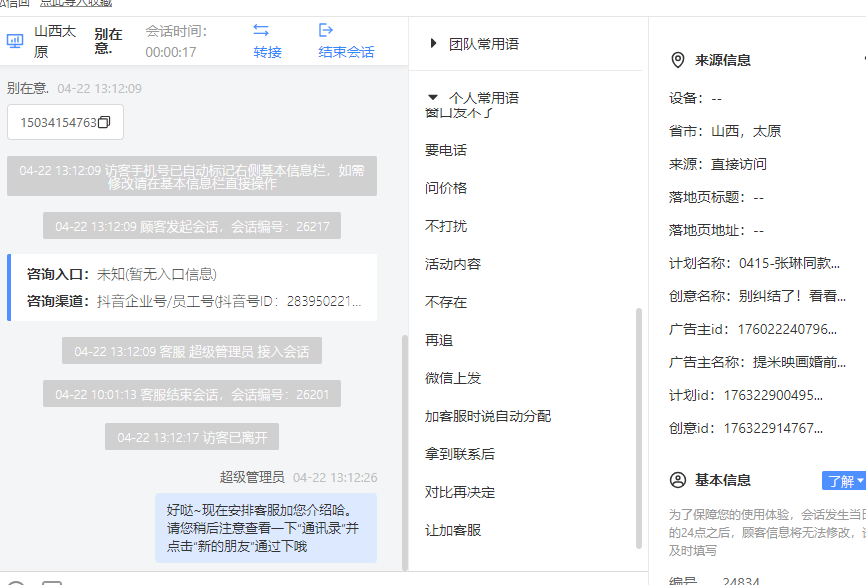Select the 对比再决定 quick phrase
Viewport: 866px width, 585px height.
460,492
